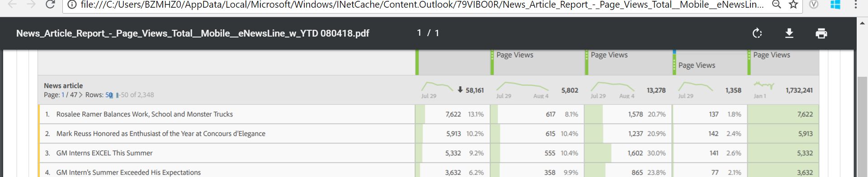Print the PDF document
This screenshot has height=177, width=868.
(x=821, y=33)
